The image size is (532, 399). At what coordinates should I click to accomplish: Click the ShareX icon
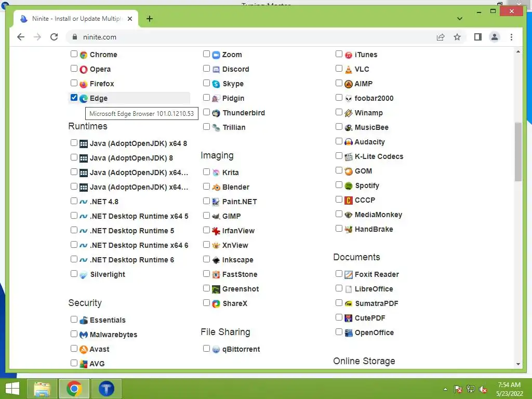coord(216,303)
